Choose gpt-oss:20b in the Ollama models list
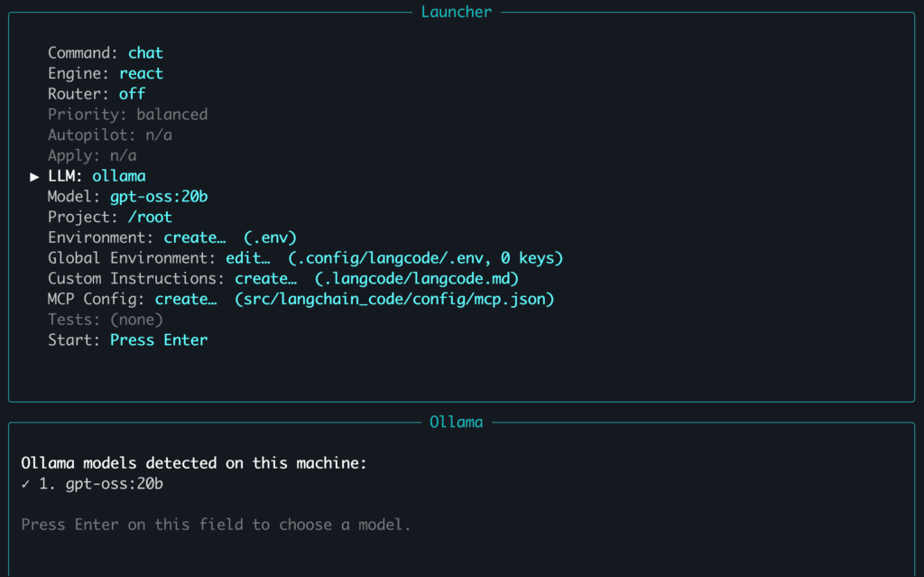924x577 pixels. (114, 484)
